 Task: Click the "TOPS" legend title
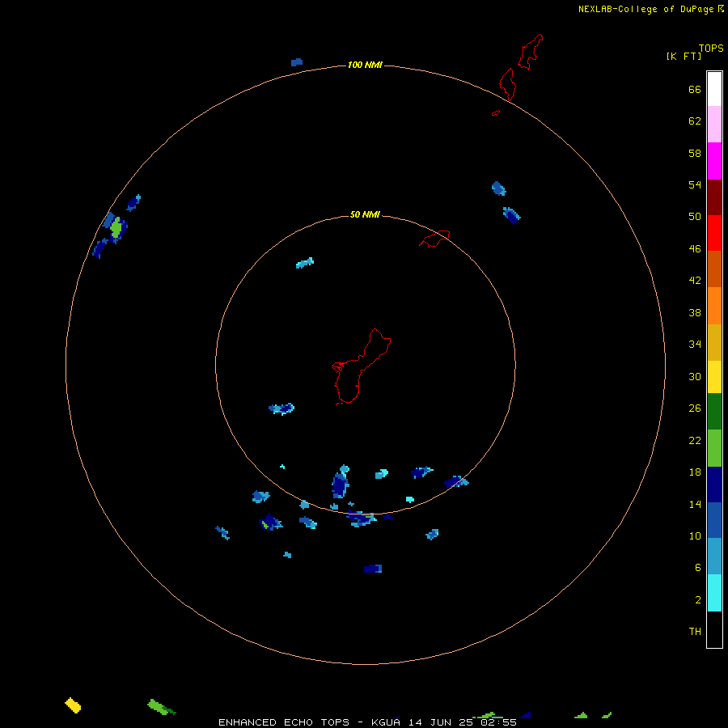click(711, 48)
